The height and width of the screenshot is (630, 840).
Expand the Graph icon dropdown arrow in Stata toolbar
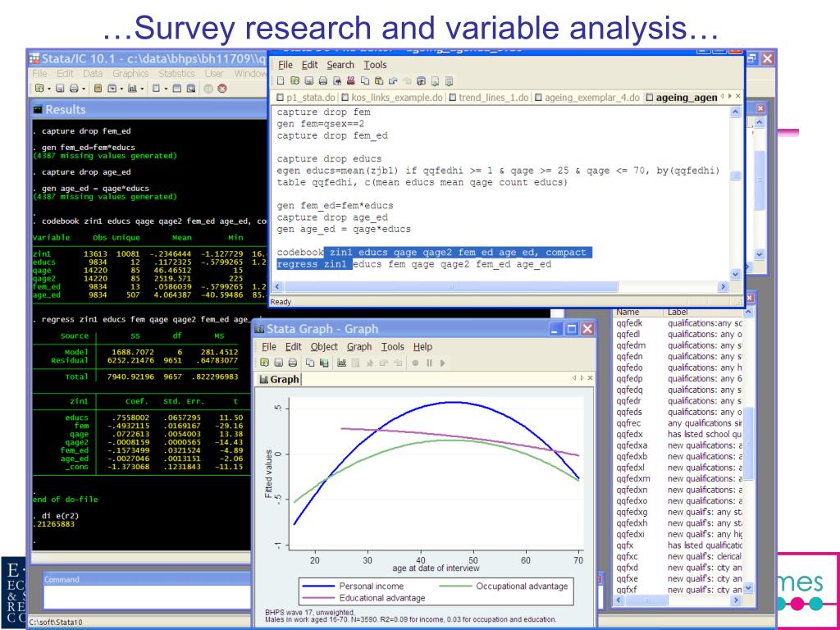141,89
